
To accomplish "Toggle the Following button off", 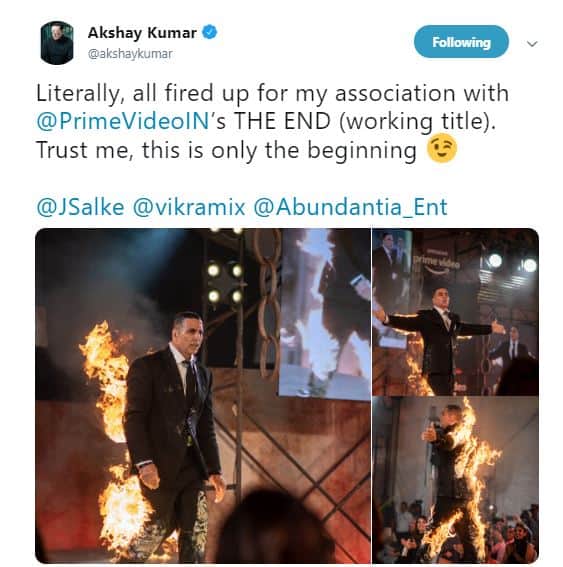I will pos(461,42).
